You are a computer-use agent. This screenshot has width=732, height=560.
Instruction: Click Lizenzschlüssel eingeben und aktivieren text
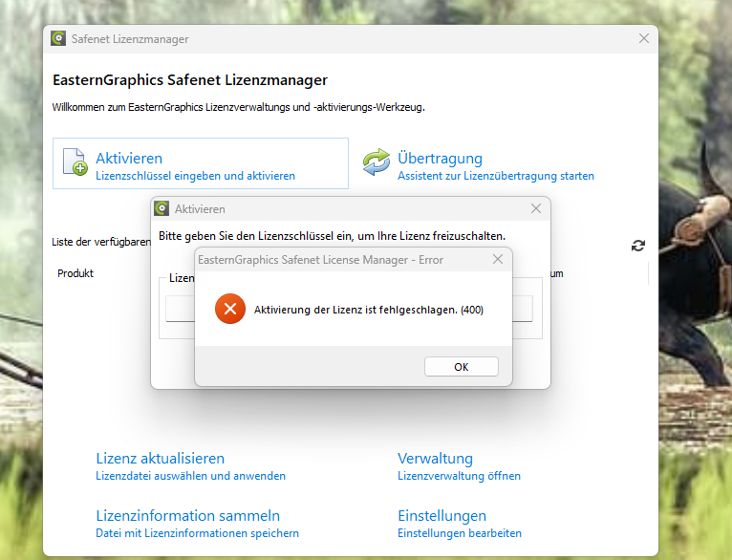pos(195,176)
